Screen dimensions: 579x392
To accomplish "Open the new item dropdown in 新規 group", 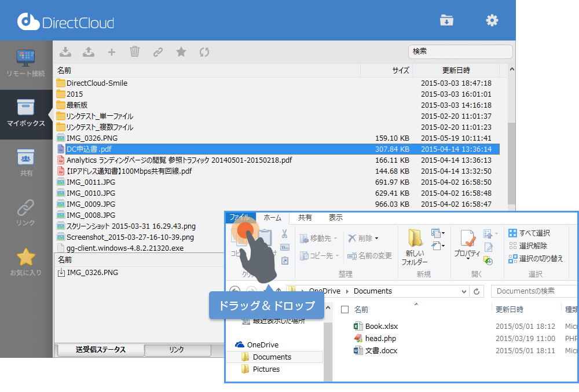I will tap(438, 233).
